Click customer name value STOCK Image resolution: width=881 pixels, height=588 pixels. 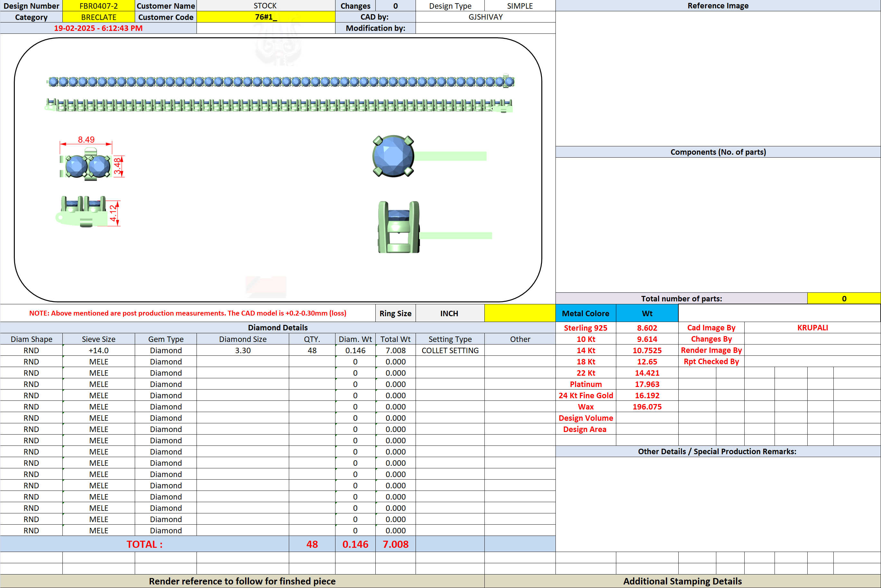[265, 5]
